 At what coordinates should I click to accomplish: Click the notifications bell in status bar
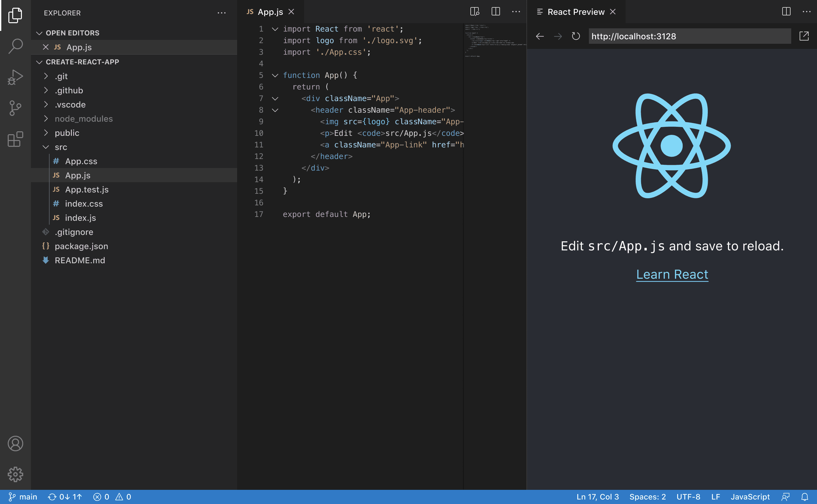click(805, 497)
